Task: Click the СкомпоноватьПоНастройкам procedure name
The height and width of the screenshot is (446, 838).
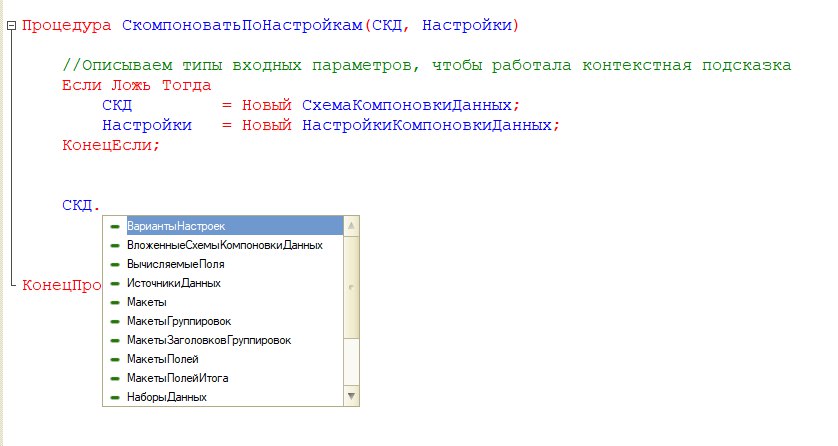Action: pyautogui.click(x=242, y=25)
